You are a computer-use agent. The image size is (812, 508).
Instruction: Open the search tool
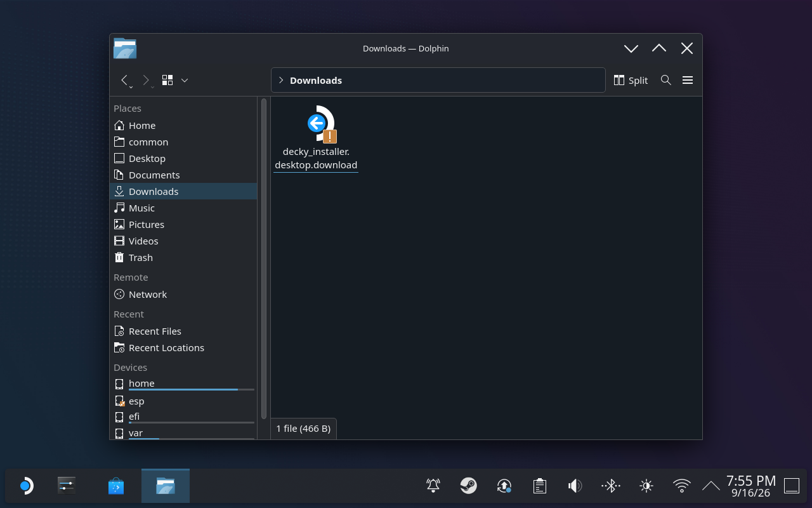point(665,80)
